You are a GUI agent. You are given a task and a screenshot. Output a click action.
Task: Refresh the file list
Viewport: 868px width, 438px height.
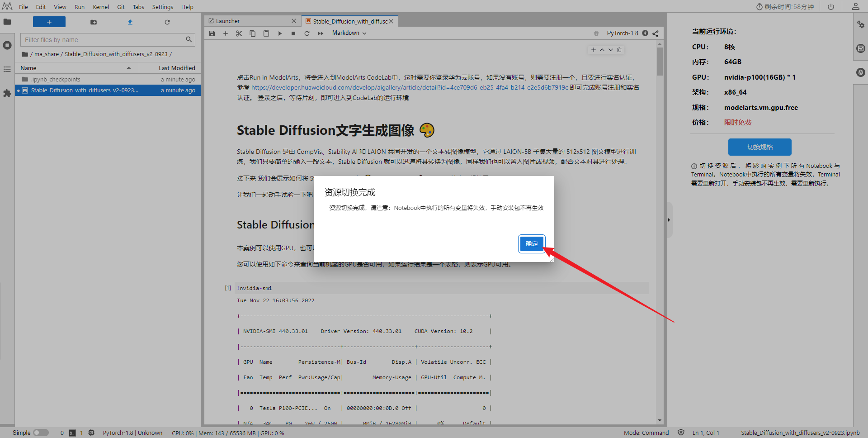click(167, 22)
